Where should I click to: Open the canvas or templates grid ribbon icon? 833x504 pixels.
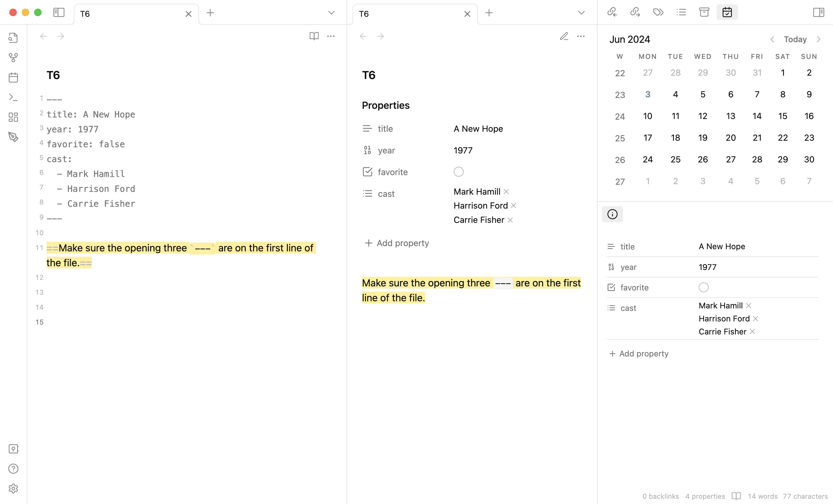pyautogui.click(x=13, y=117)
